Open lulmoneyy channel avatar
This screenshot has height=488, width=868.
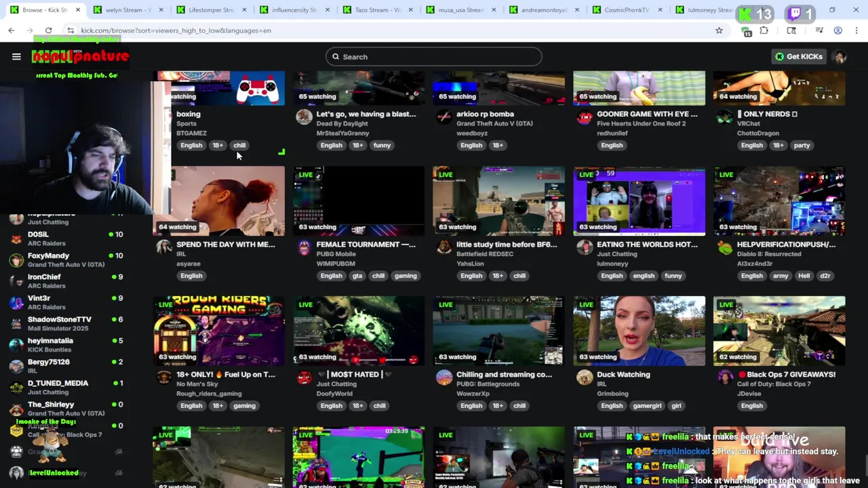(585, 247)
